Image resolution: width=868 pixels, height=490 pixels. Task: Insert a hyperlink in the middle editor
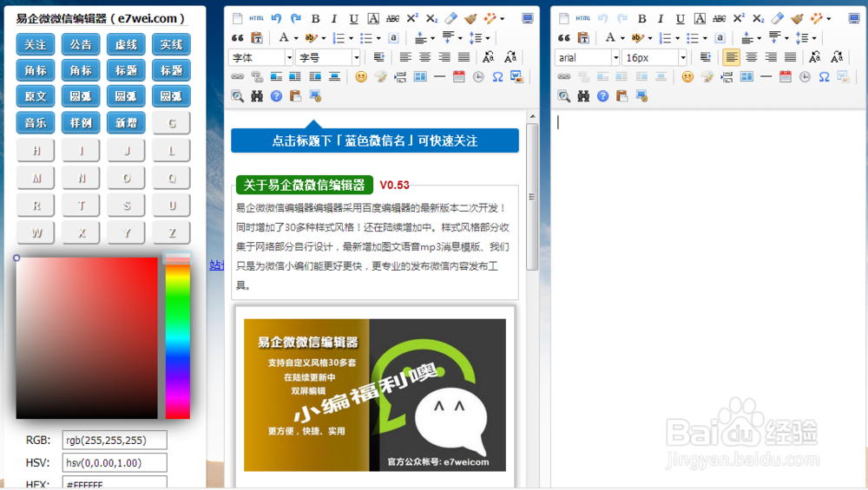click(238, 77)
